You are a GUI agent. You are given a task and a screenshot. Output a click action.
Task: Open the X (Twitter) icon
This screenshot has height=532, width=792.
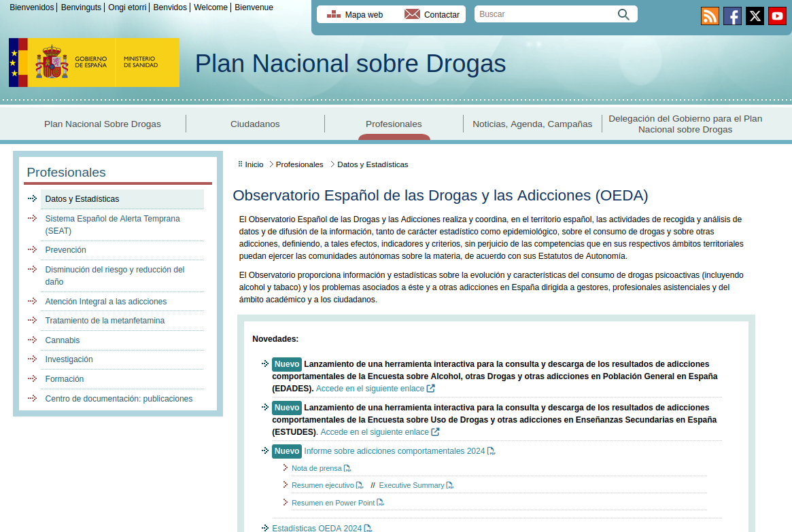click(755, 16)
